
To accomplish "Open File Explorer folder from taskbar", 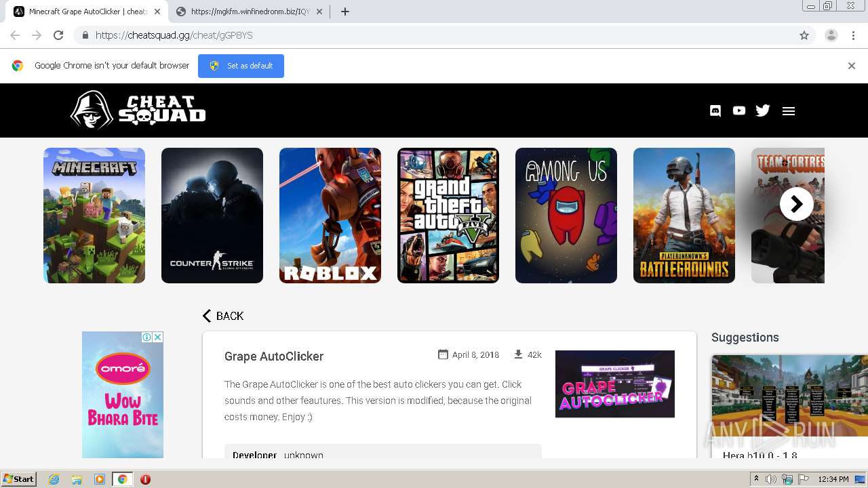I will [x=77, y=479].
